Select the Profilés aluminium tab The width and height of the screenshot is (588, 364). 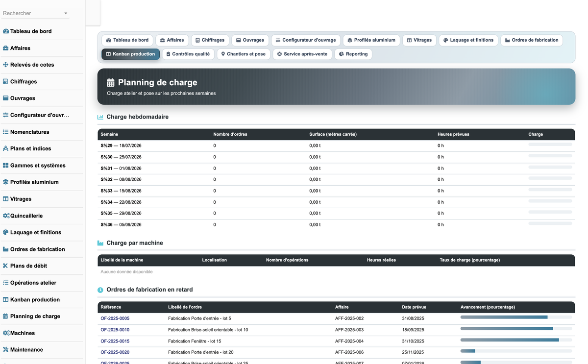(x=371, y=40)
